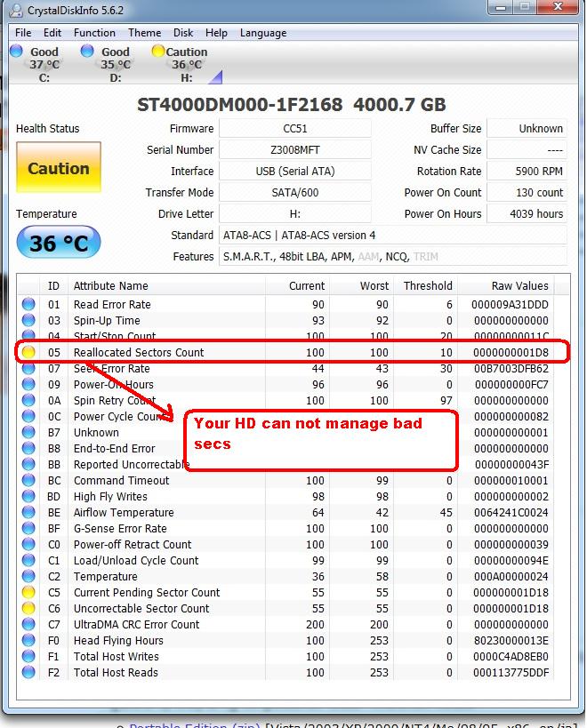The height and width of the screenshot is (728, 587).
Task: Click yellow icon for Reallocated Sectors Count
Action: point(28,352)
